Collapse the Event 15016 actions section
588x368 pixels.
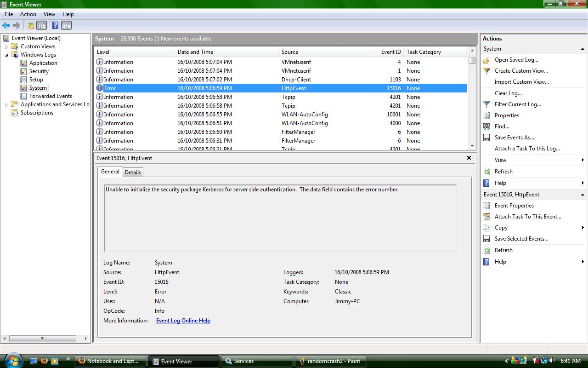pyautogui.click(x=582, y=195)
